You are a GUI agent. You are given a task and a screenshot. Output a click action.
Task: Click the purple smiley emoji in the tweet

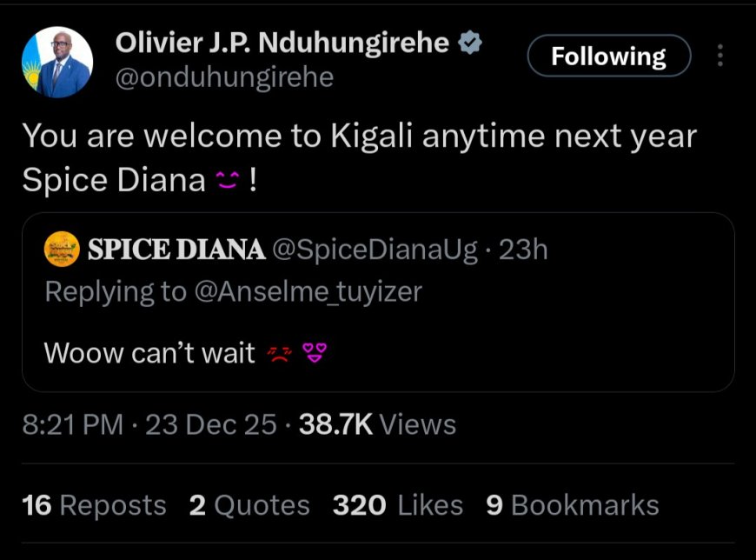coord(225,180)
